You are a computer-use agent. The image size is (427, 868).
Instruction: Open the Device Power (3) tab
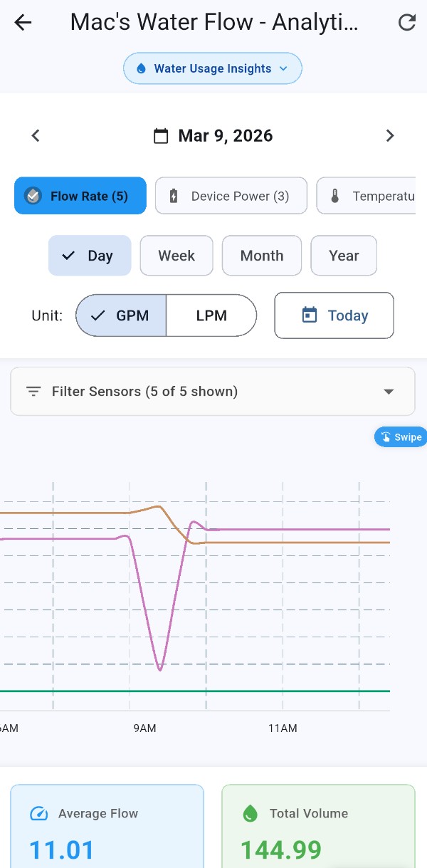(x=231, y=195)
